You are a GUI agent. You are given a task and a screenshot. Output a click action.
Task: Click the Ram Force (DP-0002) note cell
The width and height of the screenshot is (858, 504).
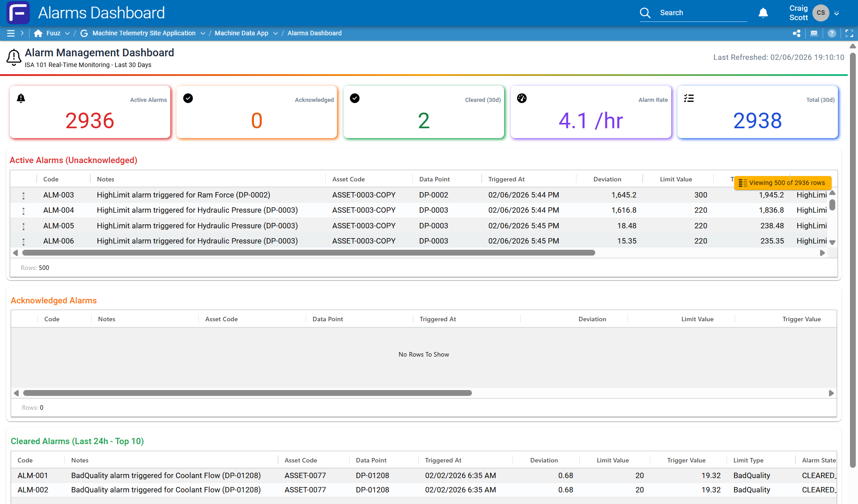[x=184, y=195]
